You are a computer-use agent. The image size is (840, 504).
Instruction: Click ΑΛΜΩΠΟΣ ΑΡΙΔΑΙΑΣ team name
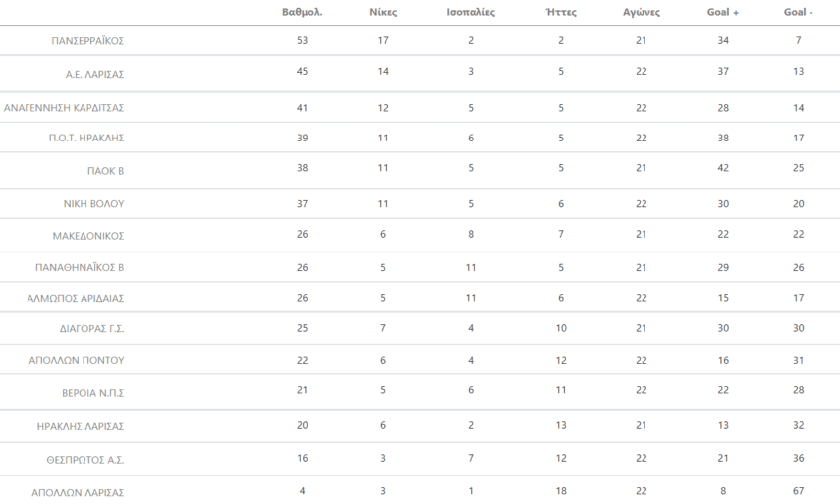[76, 298]
